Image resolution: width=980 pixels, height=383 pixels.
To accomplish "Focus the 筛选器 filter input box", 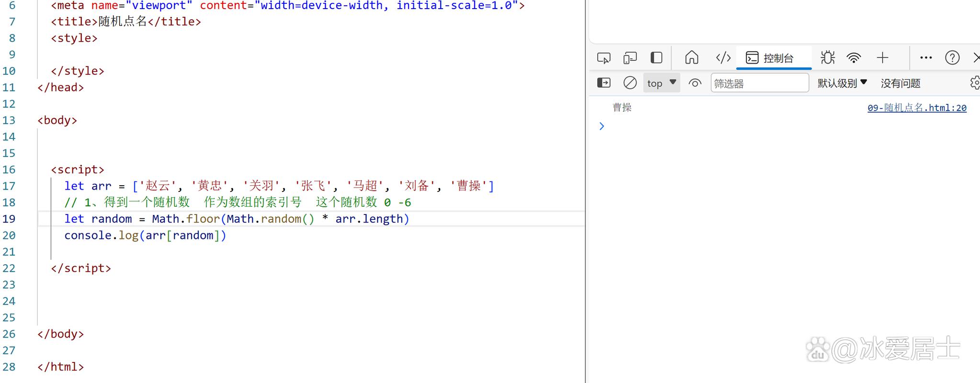I will 760,83.
